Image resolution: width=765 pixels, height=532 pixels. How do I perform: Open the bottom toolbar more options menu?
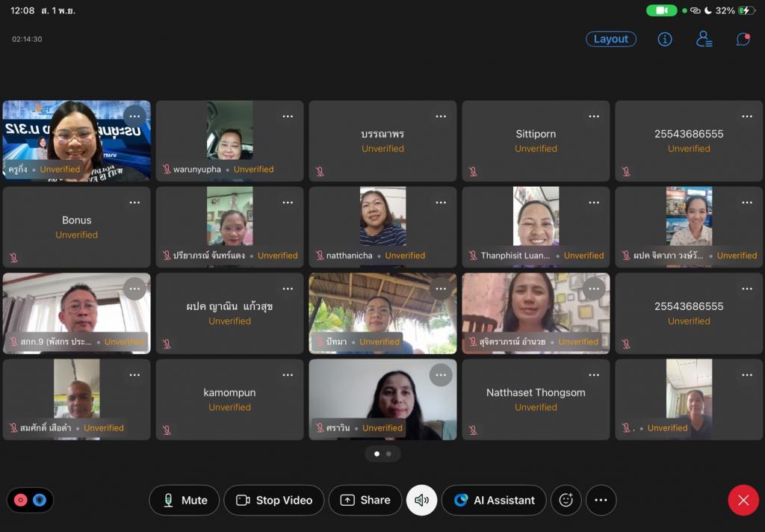click(x=601, y=501)
